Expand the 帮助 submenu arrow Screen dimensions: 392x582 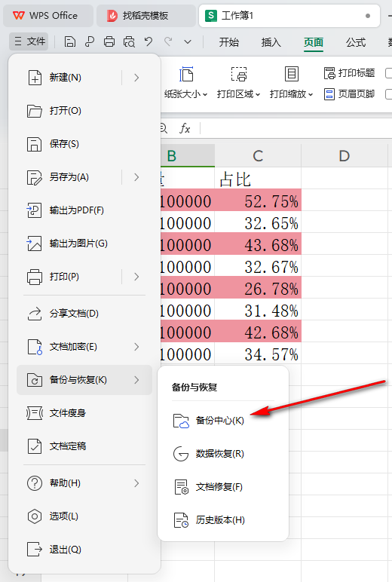click(136, 483)
